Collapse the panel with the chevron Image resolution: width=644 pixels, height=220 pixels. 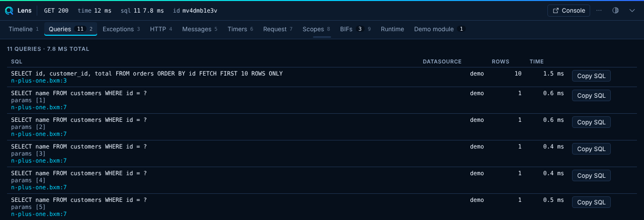pyautogui.click(x=632, y=11)
